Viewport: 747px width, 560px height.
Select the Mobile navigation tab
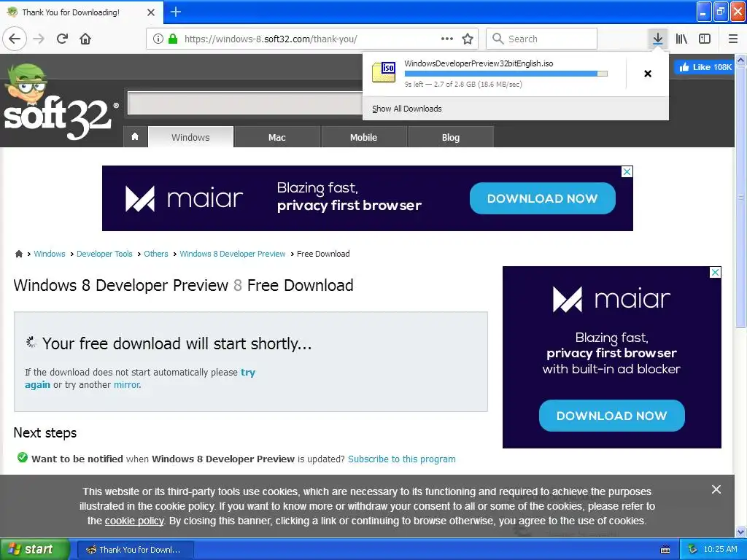(x=363, y=137)
